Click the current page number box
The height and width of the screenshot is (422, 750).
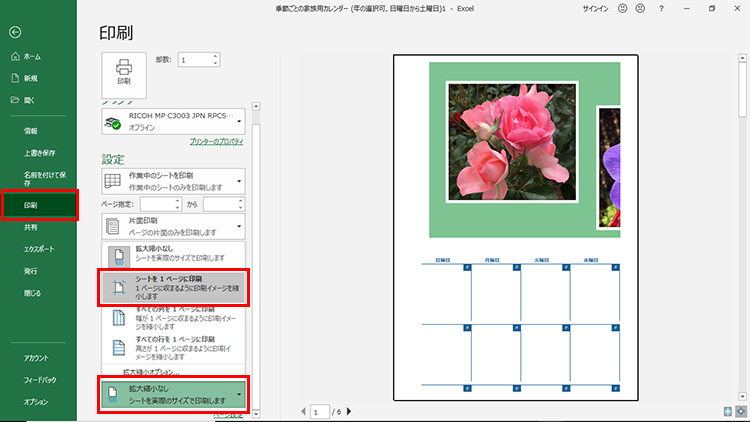[320, 411]
